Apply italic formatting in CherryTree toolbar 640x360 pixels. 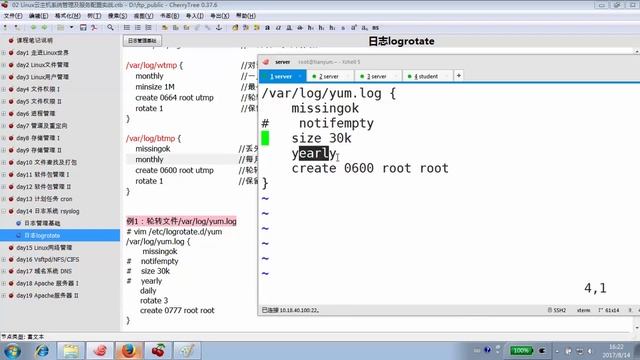pos(278,28)
